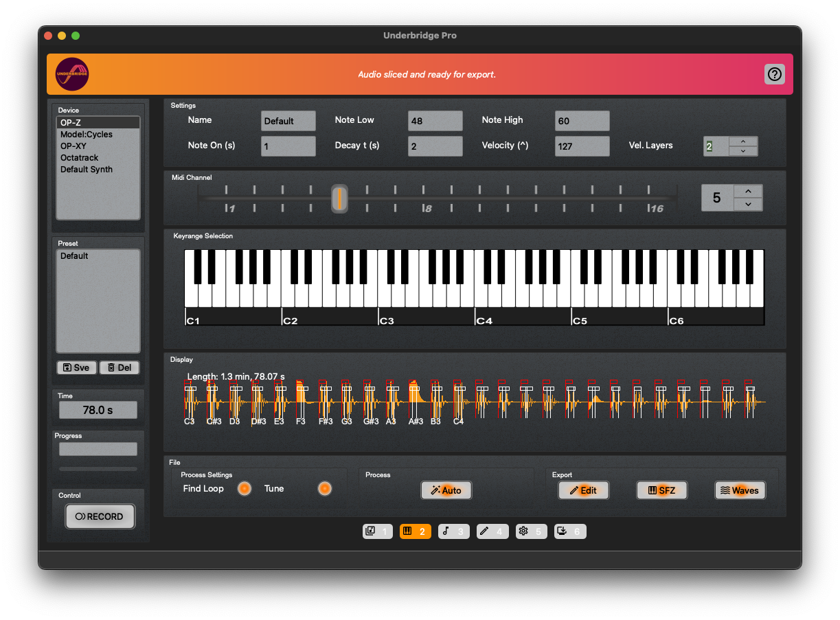Viewport: 840px width, 620px height.
Task: Click the Del preset delete button
Action: click(120, 367)
